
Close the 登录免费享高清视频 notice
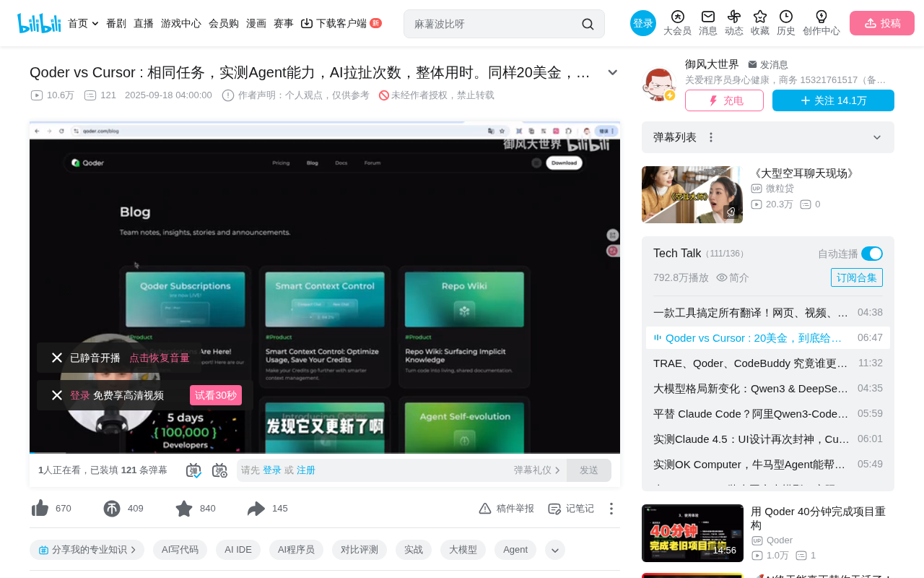point(57,395)
